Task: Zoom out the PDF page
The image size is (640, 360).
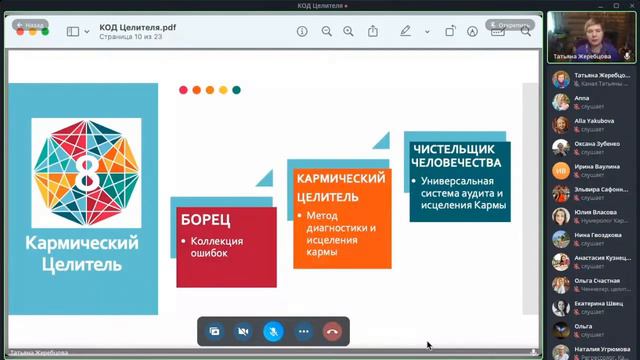Action: (327, 31)
